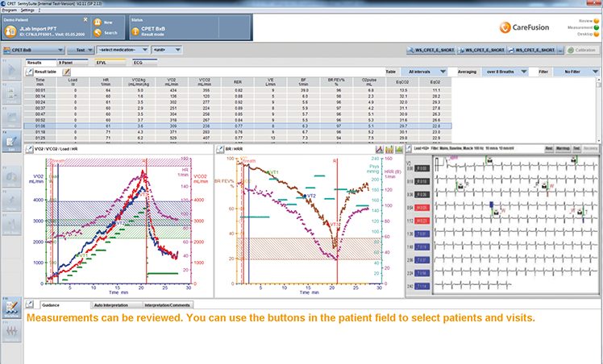Click the workflow checklist sidebar icon
603x364 pixels.
click(x=11, y=308)
